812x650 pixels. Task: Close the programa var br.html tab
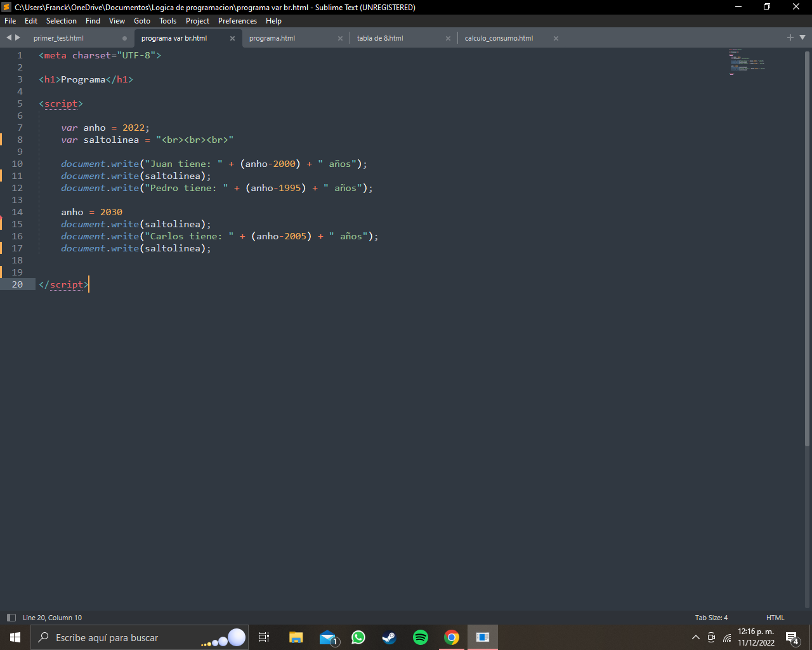(x=232, y=38)
